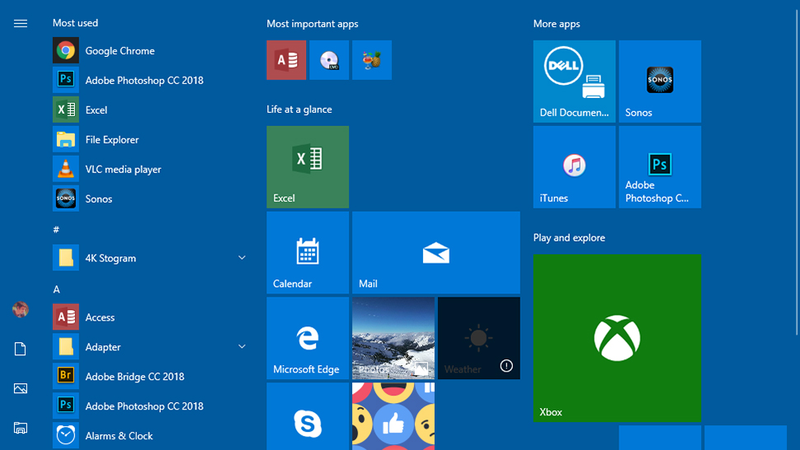Click the Play and explore group title
Viewport: 800px width, 450px height.
569,238
